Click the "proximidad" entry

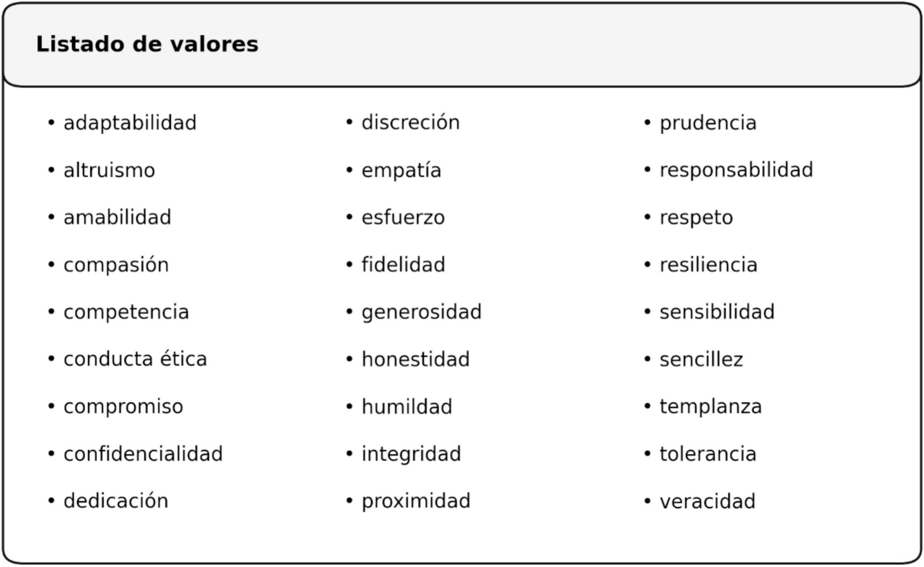point(416,501)
